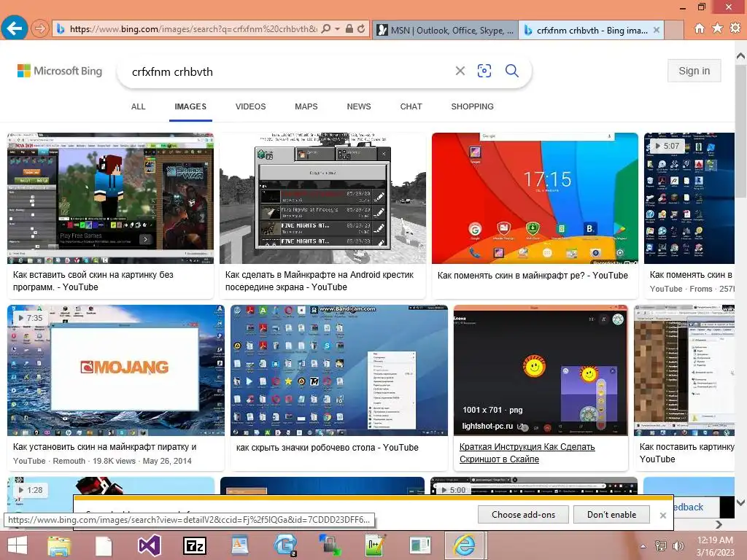Click the vertical scrollbar down arrow
This screenshot has width=747, height=560.
tap(741, 502)
